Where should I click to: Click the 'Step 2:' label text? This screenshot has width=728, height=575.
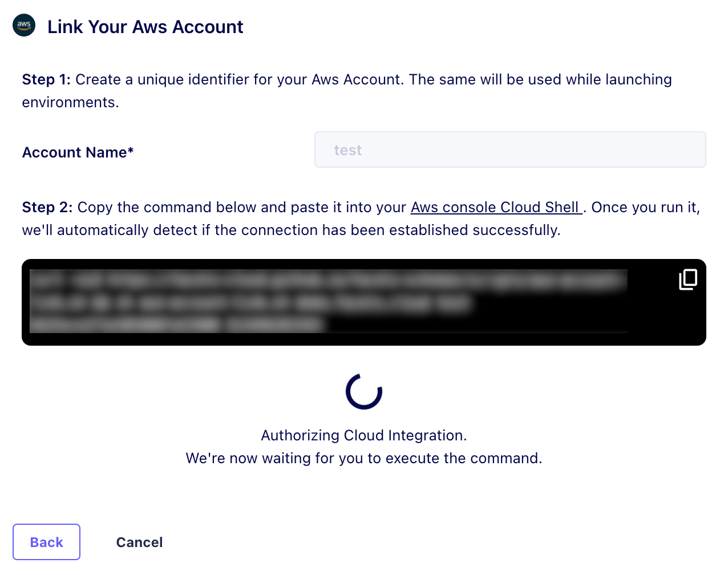(x=47, y=207)
